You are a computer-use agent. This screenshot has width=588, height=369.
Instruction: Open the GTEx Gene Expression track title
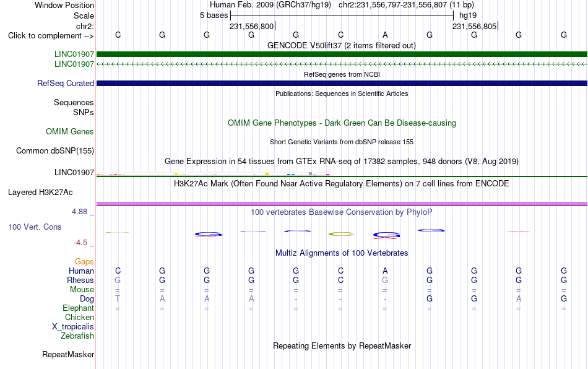[x=342, y=161]
